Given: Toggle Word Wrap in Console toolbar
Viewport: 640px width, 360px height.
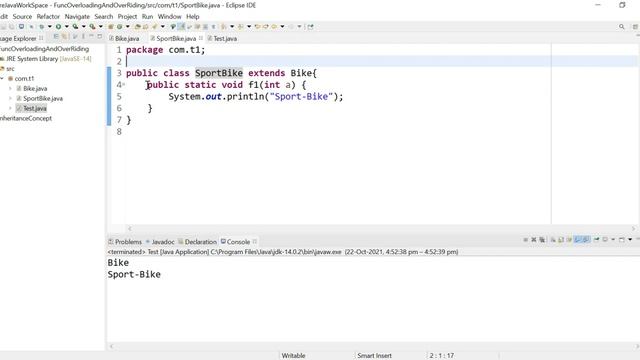Looking at the screenshot, I should point(569,240).
